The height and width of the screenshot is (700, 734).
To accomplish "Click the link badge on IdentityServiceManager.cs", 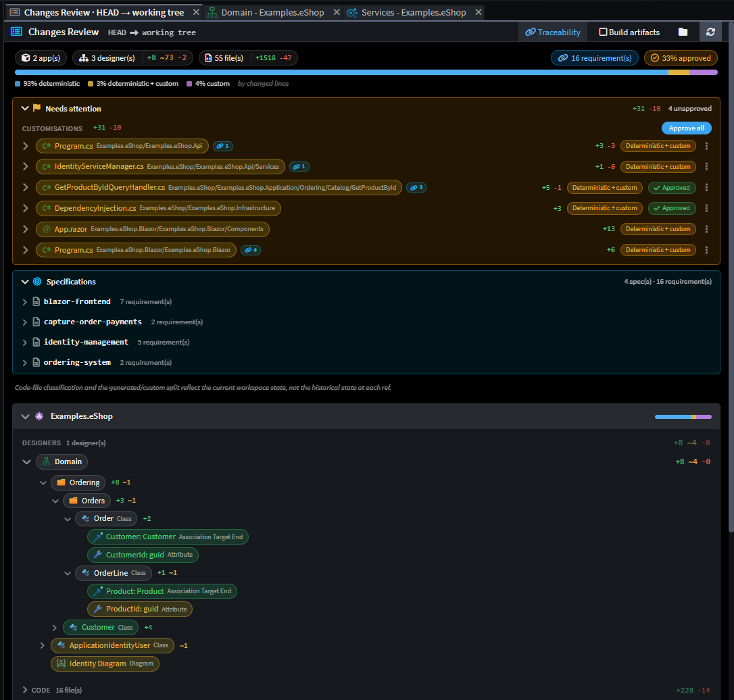I will (x=299, y=167).
